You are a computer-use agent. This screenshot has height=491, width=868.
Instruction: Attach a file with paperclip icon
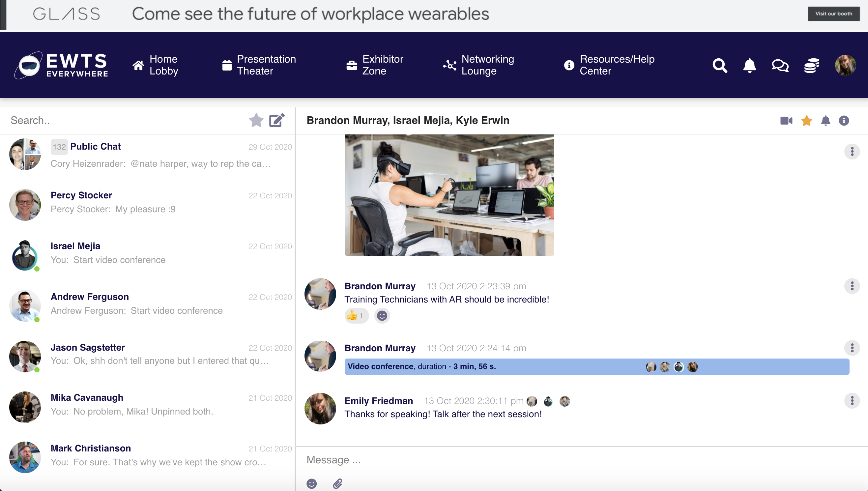pyautogui.click(x=337, y=483)
